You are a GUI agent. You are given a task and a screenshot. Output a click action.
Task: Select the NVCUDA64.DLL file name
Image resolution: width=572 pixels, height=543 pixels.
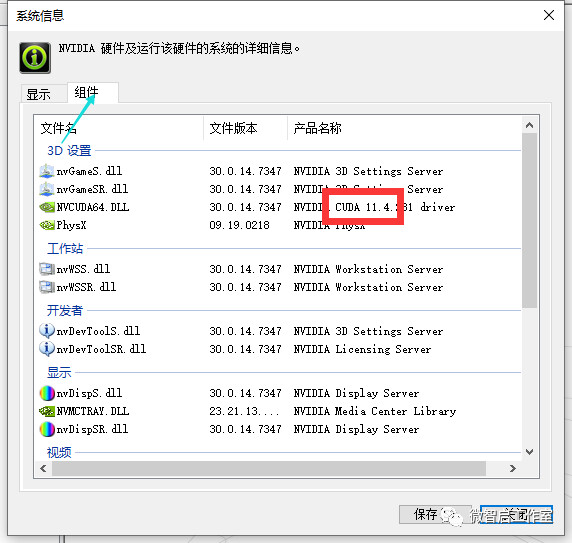93,207
